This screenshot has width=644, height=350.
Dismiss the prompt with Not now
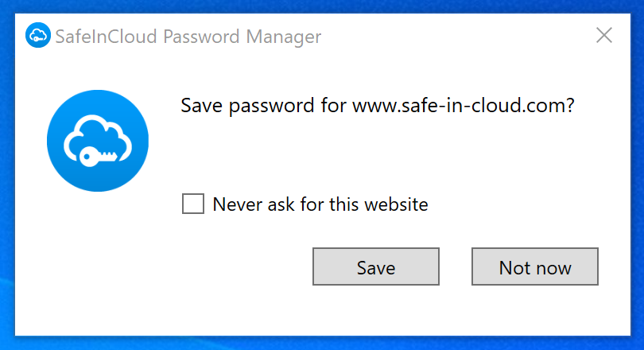pos(534,267)
